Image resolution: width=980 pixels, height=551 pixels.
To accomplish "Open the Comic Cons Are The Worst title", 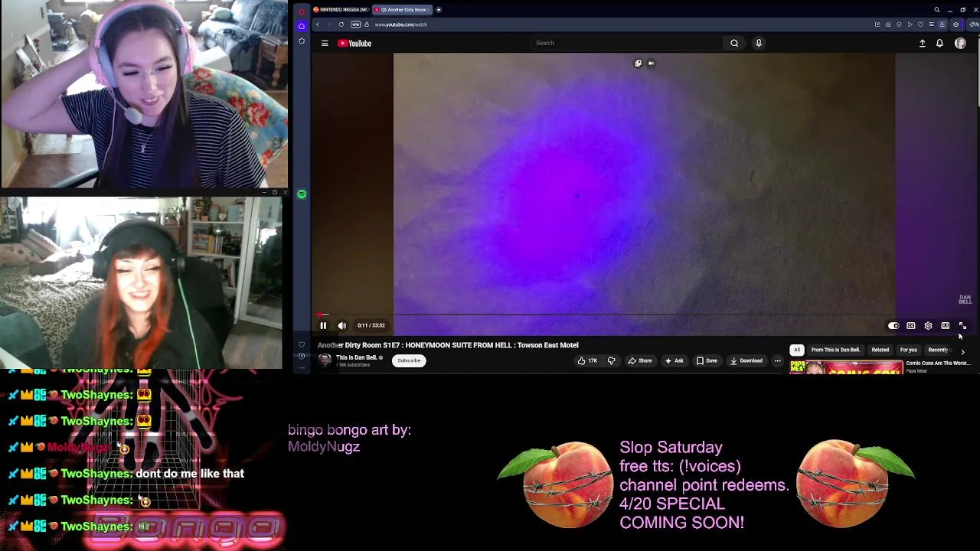I will click(x=938, y=364).
